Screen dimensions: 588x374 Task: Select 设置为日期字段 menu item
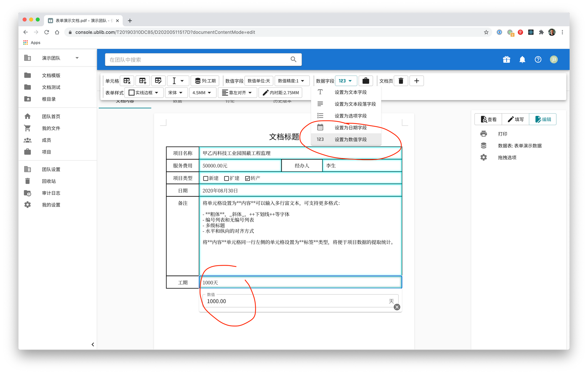pos(350,128)
